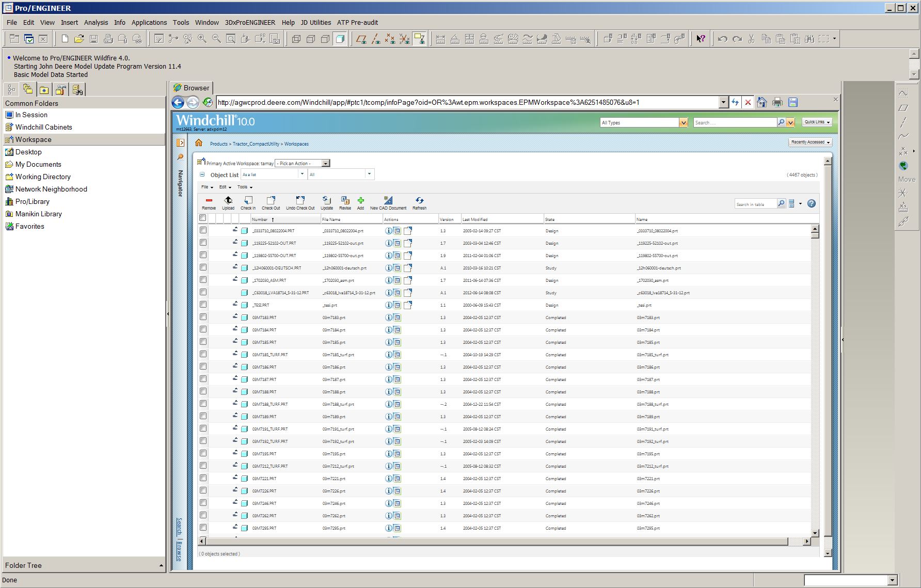This screenshot has height=588, width=921.
Task: Check the box for _1702030_ASM.PRT
Action: [203, 280]
